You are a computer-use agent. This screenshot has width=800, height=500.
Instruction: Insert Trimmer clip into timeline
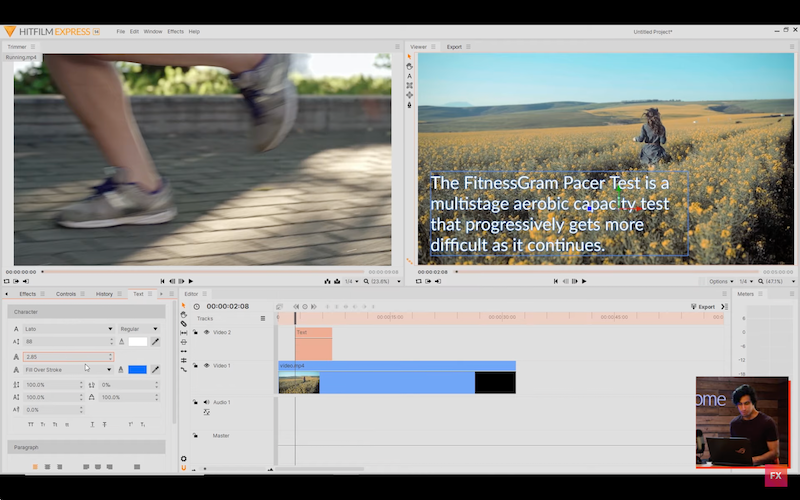pos(327,282)
